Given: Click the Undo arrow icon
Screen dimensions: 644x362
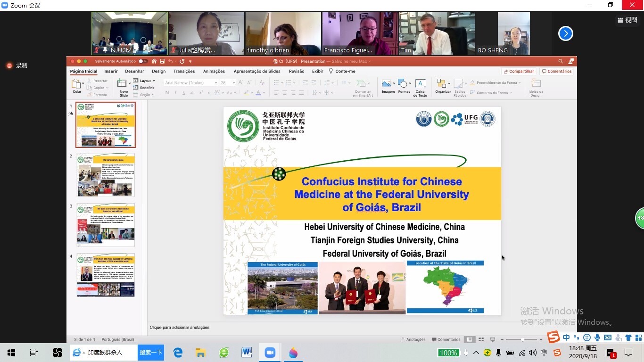Looking at the screenshot, I should pos(170,61).
